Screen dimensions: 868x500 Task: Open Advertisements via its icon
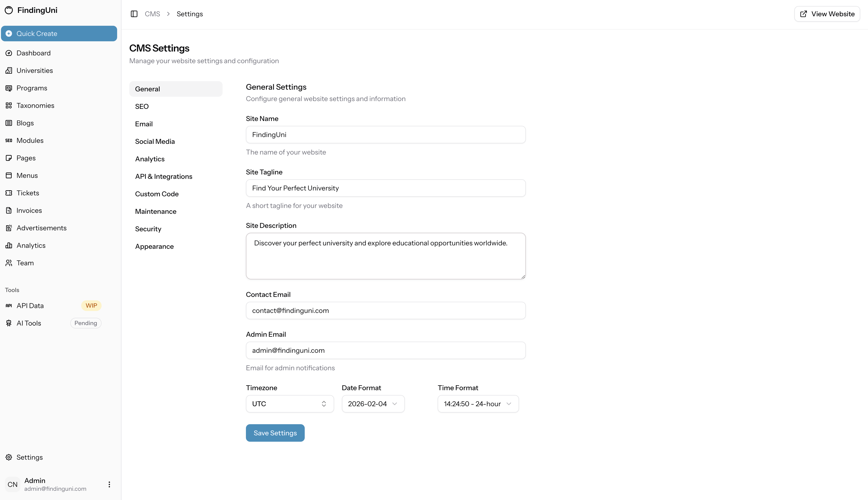[x=9, y=228]
